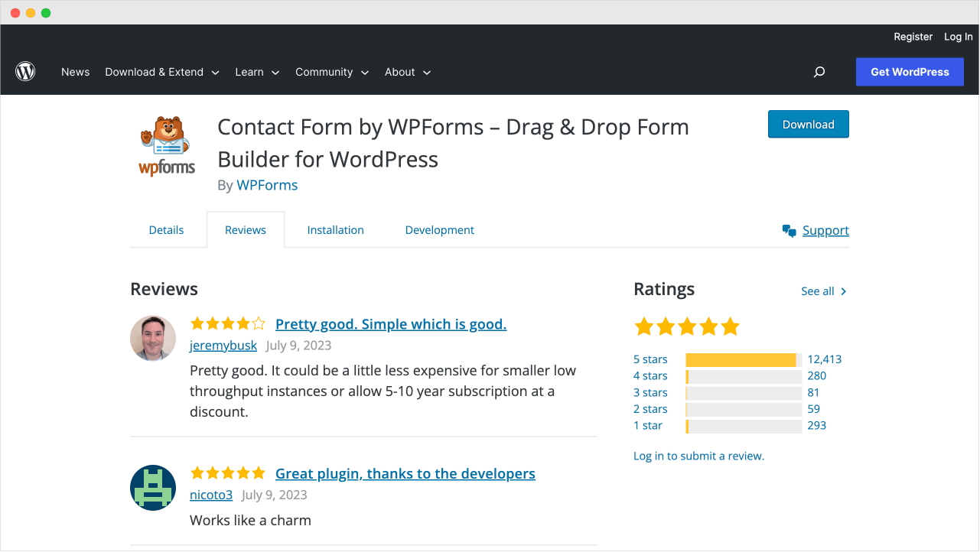Switch to the Installation tab
980x552 pixels.
336,230
